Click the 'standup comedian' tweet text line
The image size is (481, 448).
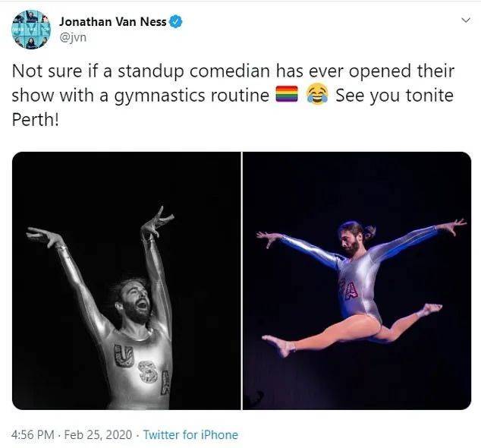tap(233, 71)
